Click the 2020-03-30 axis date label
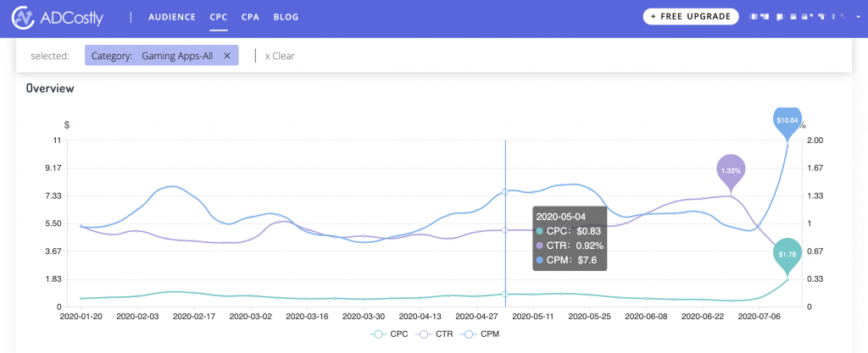The image size is (868, 353). (364, 317)
